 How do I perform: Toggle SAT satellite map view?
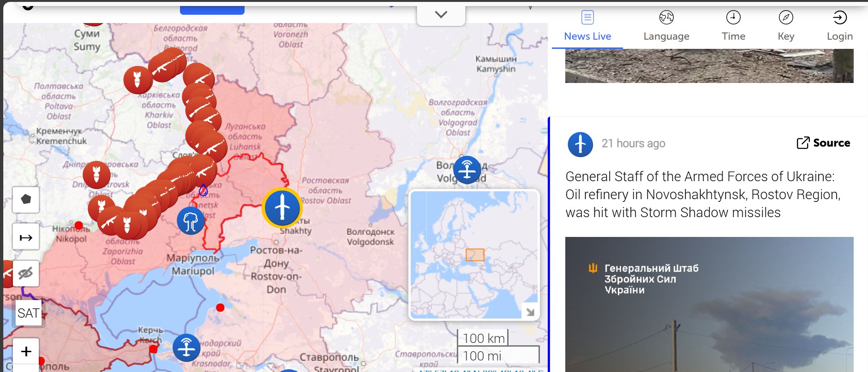coord(28,313)
